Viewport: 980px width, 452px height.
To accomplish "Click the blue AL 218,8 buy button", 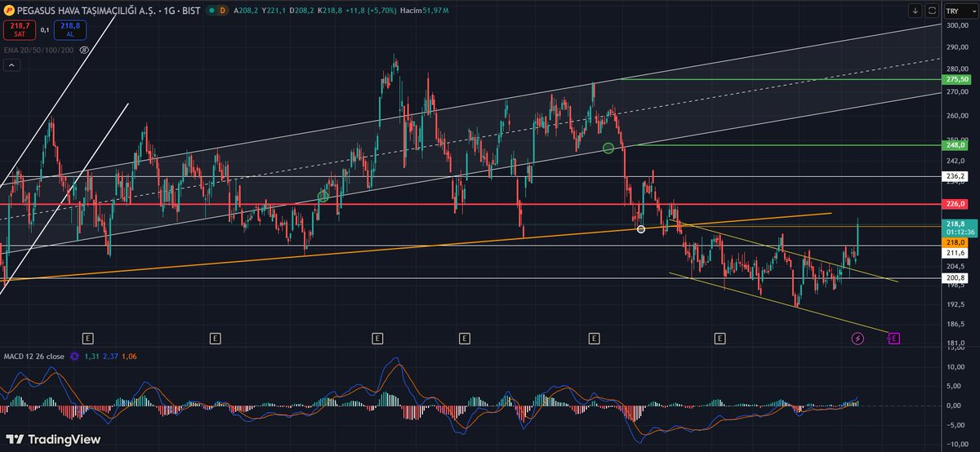I will pyautogui.click(x=71, y=30).
